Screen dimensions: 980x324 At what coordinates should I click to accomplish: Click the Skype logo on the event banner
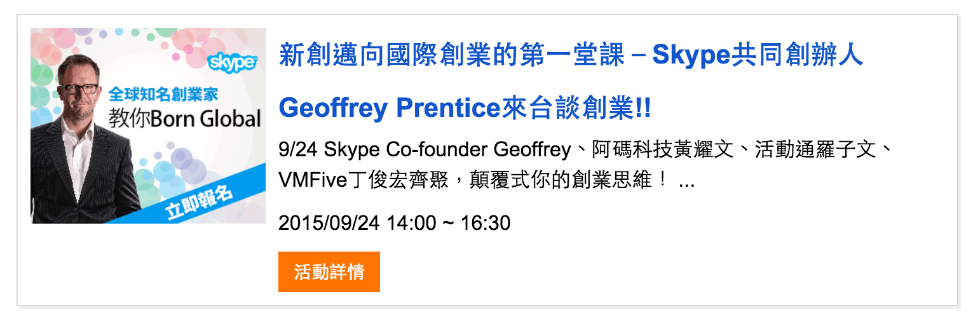232,62
